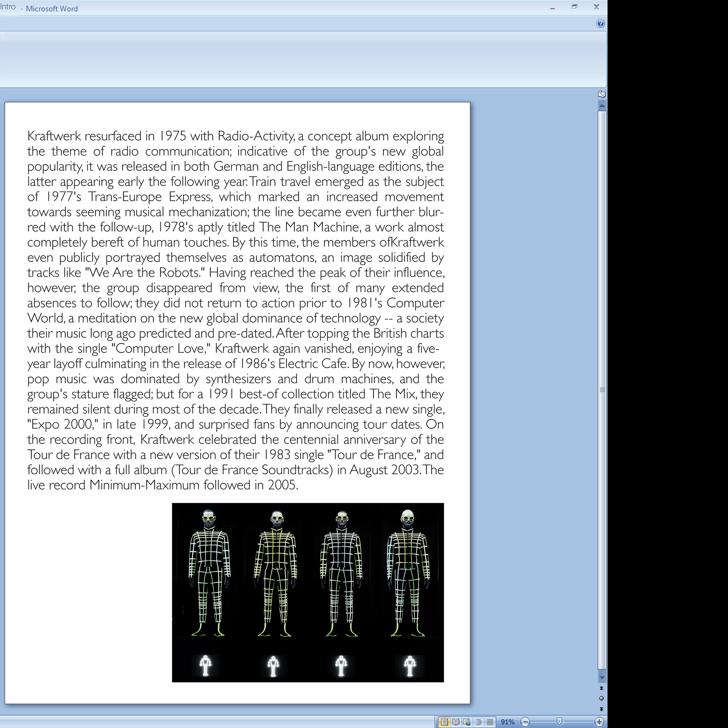
Task: Click the Zoom Out minus button
Action: pos(525,722)
